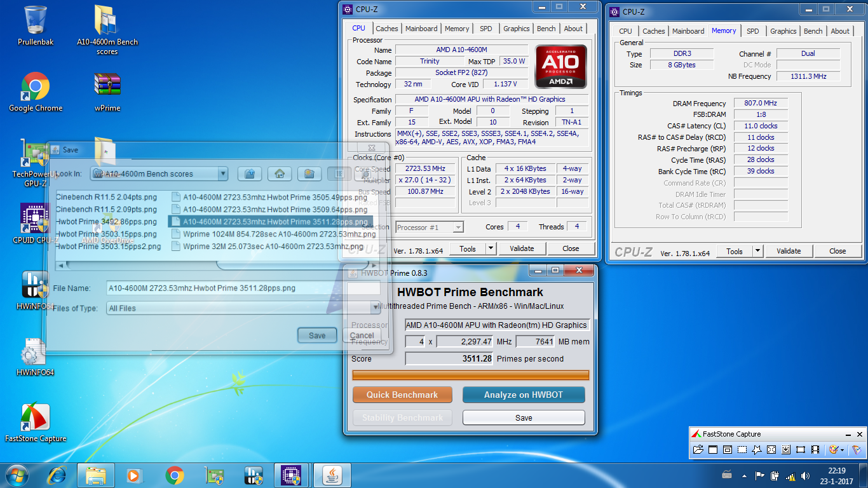Open Caches tab in CPU-Z processor window
Viewport: 868px width, 488px height.
(386, 29)
